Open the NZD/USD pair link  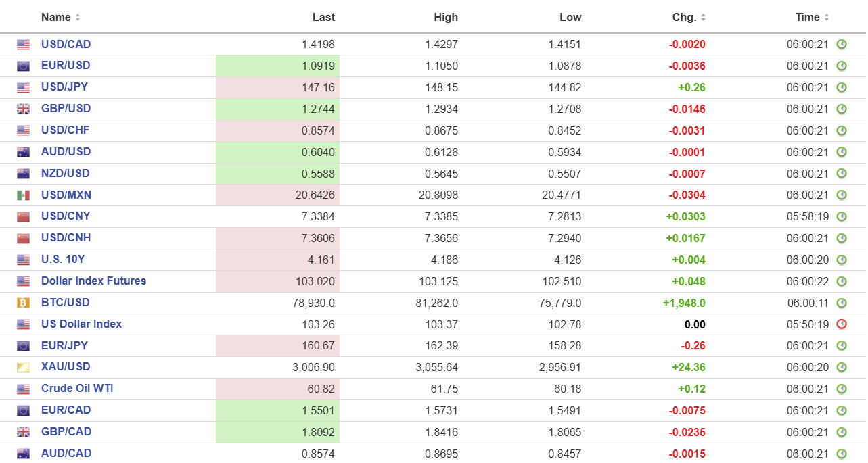pos(66,174)
